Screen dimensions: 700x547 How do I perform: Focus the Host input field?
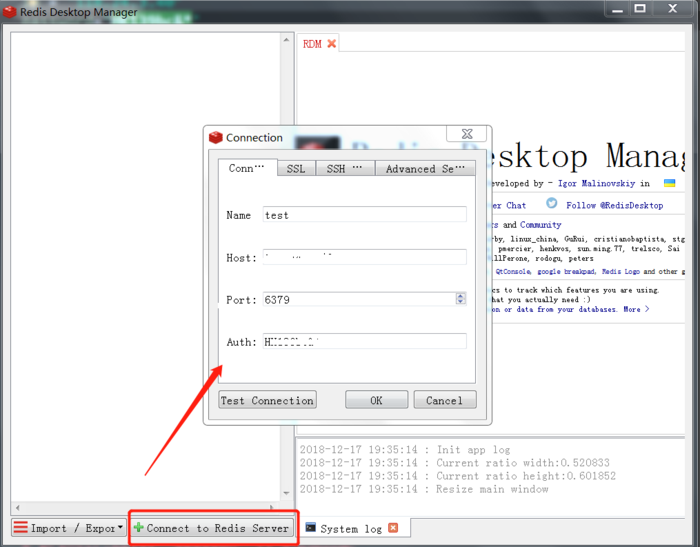(364, 257)
